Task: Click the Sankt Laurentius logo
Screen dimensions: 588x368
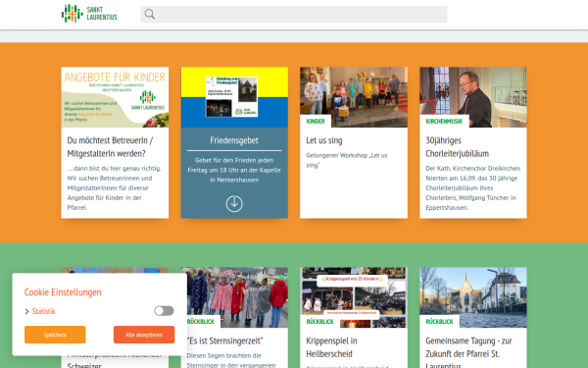Action: tap(89, 14)
